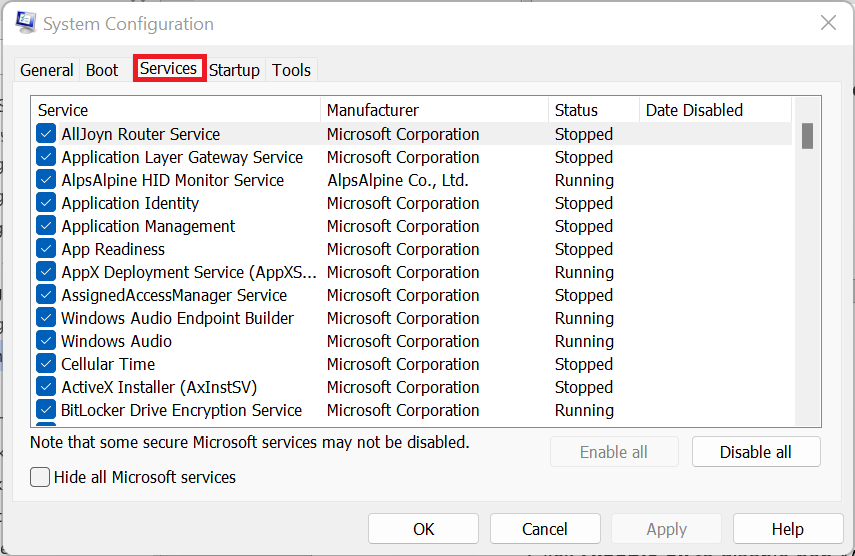This screenshot has height=556, width=855.
Task: Click Microsoft Corporation cell of Application Management
Action: pyautogui.click(x=403, y=226)
